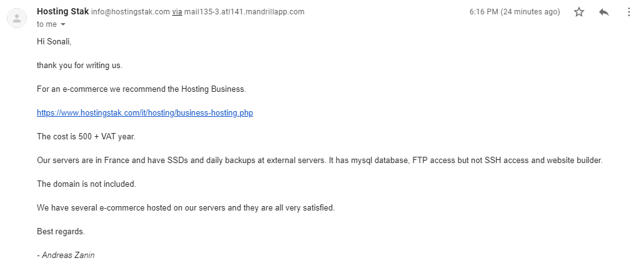Star this email from Hosting Stak
Screen dimensions: 644x268
(x=578, y=12)
